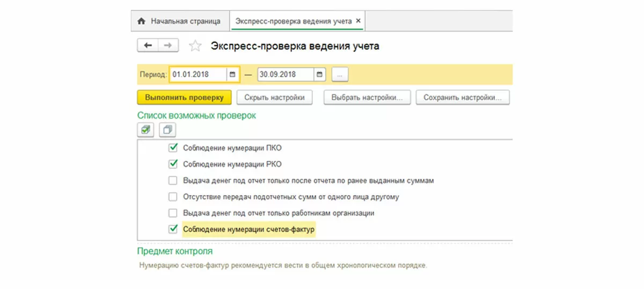Open calendar picker for end date
This screenshot has height=289, width=644.
[x=320, y=75]
